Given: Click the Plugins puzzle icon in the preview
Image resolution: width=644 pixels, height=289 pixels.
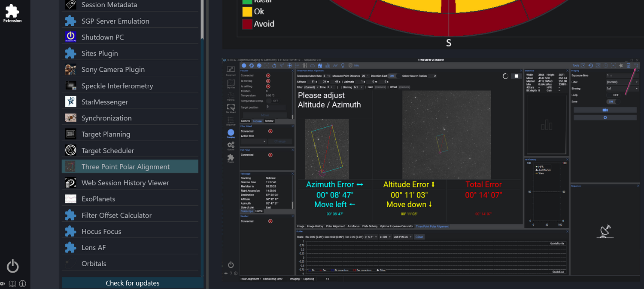Looking at the screenshot, I should coord(231,158).
